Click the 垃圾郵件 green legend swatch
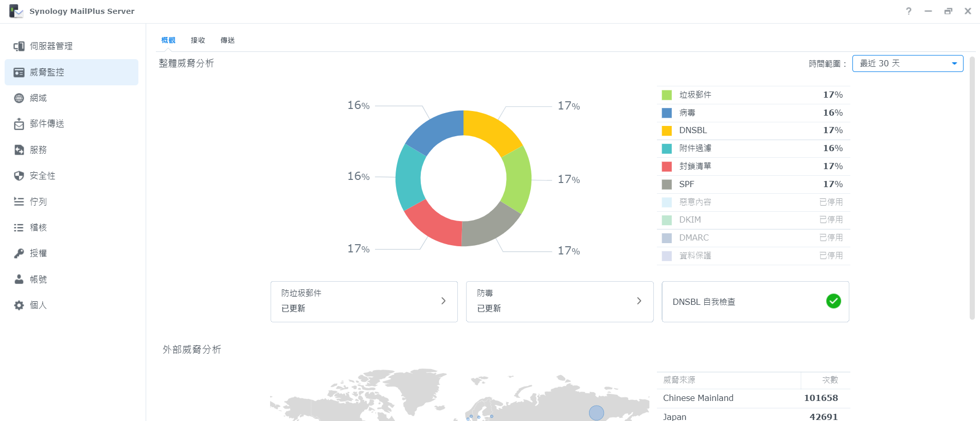This screenshot has height=421, width=980. (x=667, y=95)
